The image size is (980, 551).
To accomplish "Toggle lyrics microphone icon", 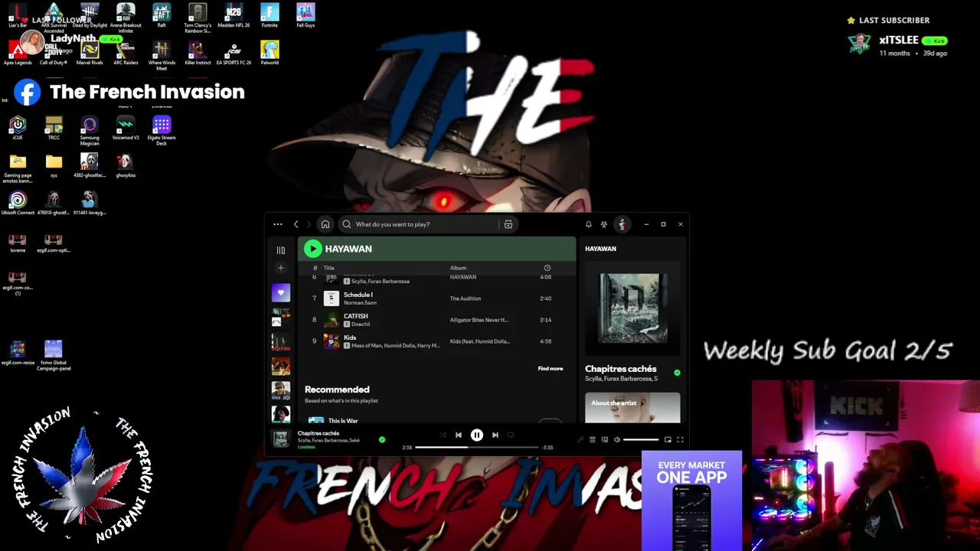I will 580,439.
